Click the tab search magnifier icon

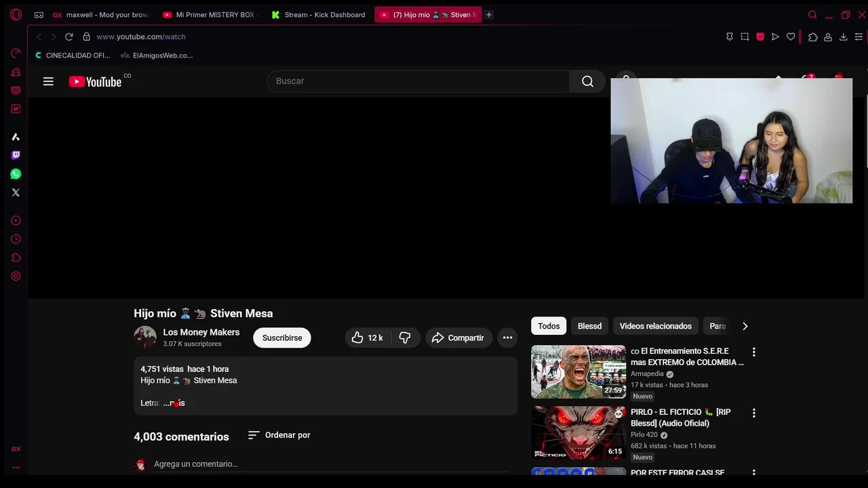[812, 14]
